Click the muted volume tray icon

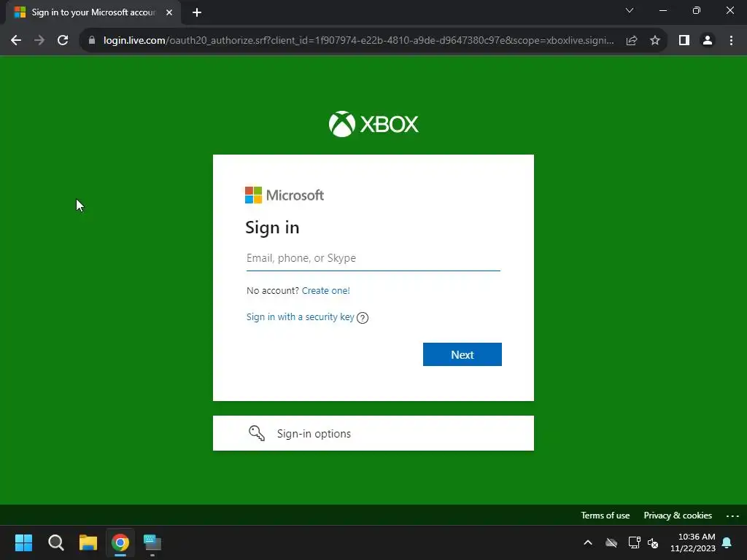click(653, 542)
